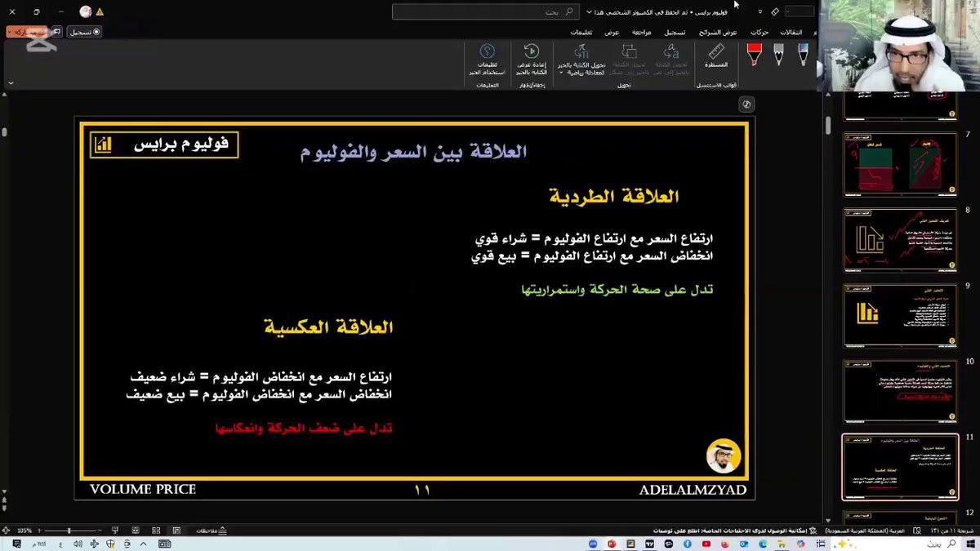Open PowerPoint icon in taskbar
Screen dimensions: 980x551
612,544
